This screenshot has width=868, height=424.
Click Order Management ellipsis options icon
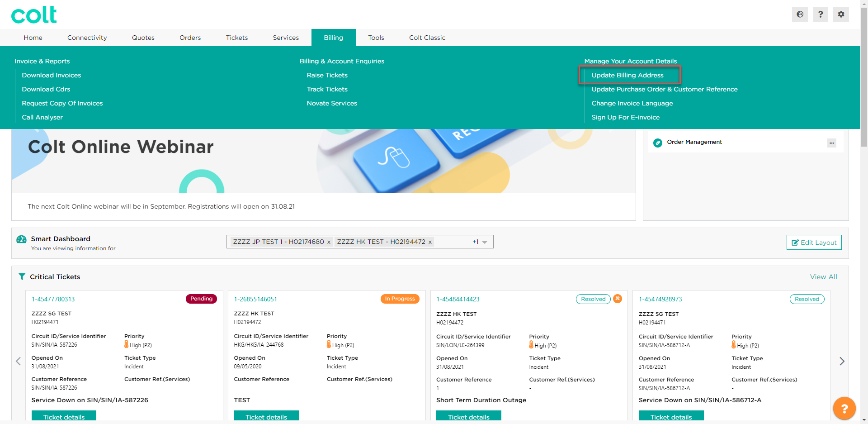tap(831, 143)
